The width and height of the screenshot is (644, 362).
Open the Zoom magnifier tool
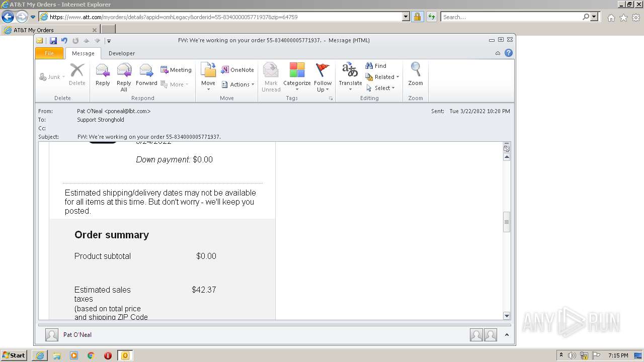pos(416,74)
